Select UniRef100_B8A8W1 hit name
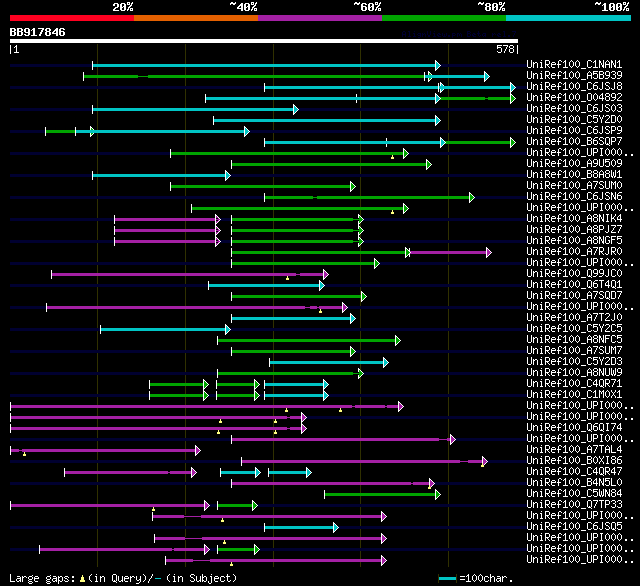This screenshot has width=640, height=586. click(x=574, y=175)
